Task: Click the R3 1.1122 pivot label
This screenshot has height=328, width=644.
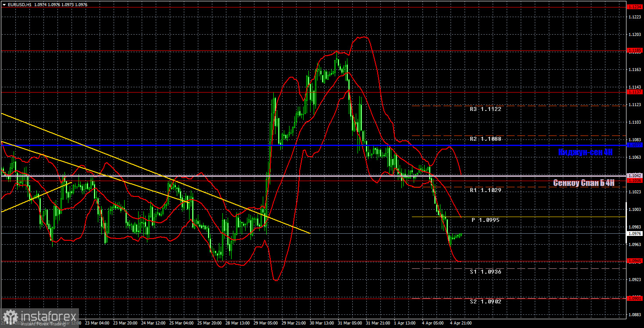Action: pyautogui.click(x=485, y=109)
